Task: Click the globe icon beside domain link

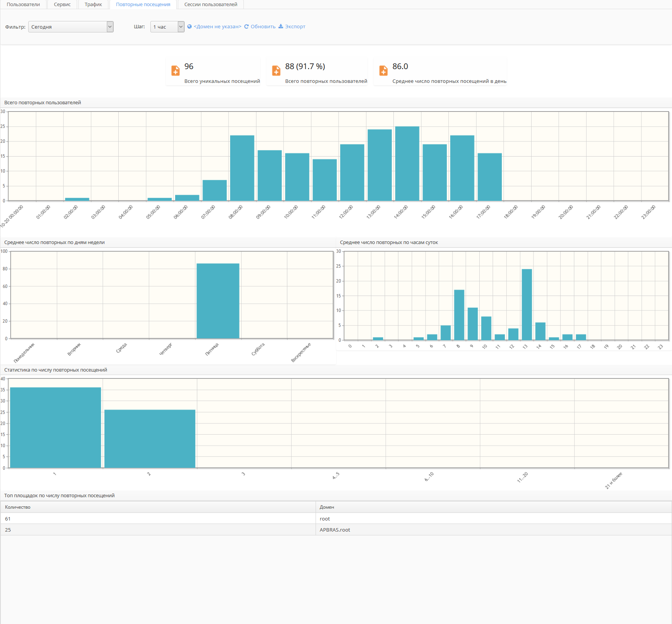Action: pos(189,27)
